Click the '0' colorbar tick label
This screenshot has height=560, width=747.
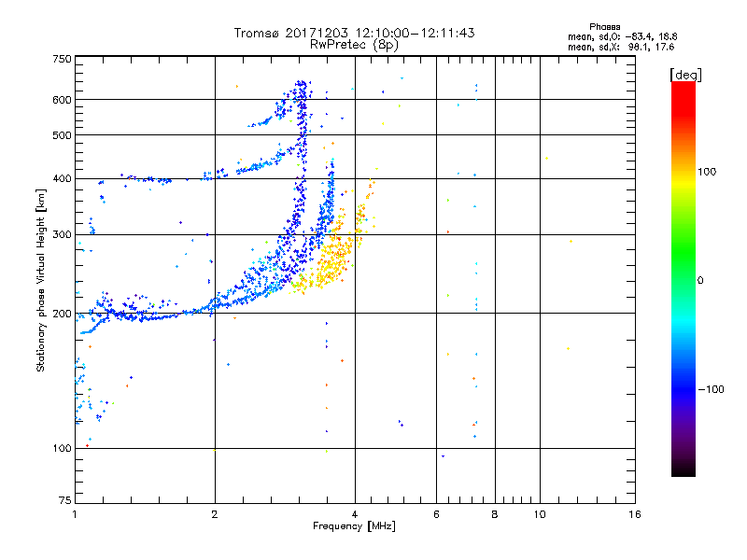coord(700,280)
